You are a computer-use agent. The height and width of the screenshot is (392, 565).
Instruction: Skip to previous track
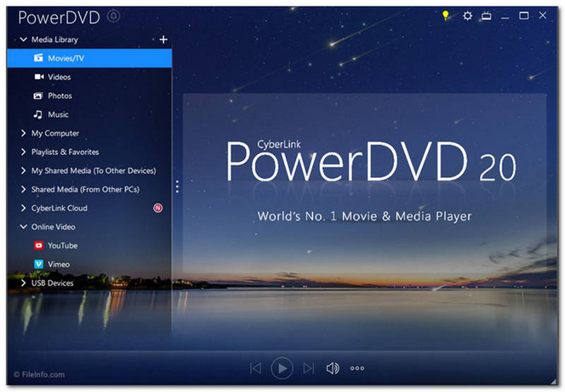256,368
